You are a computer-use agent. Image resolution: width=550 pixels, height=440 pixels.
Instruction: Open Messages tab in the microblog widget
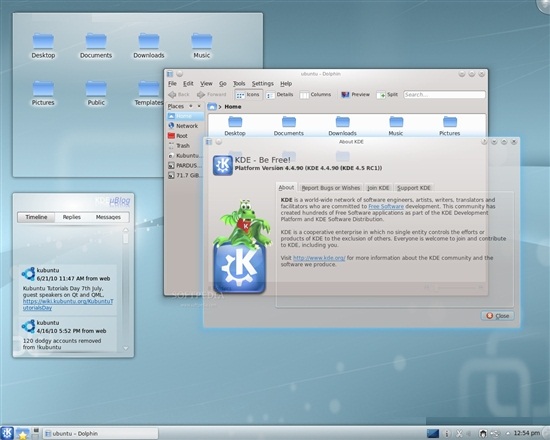click(x=108, y=217)
